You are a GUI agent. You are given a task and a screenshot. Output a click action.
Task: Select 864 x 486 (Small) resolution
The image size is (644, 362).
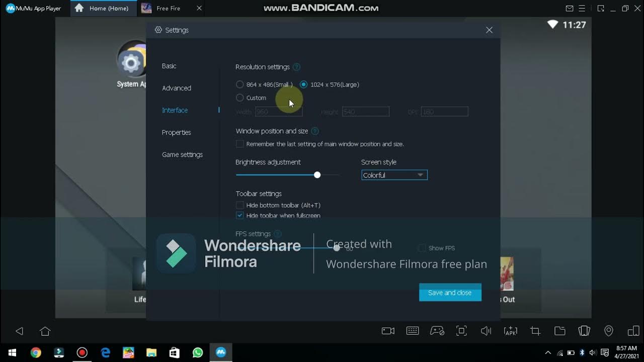(x=239, y=84)
